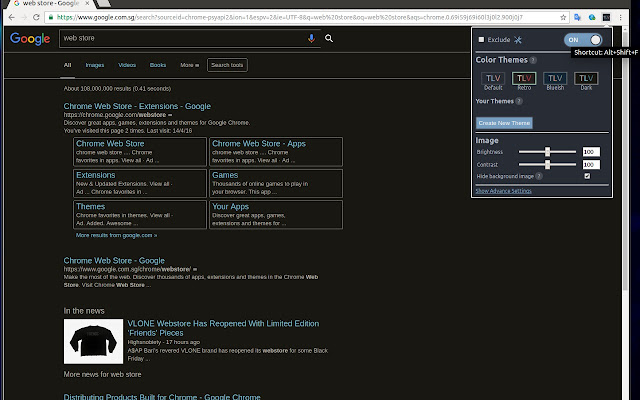This screenshot has height=400, width=640.
Task: Click the black sweatshirt news thumbnail
Action: point(93,341)
